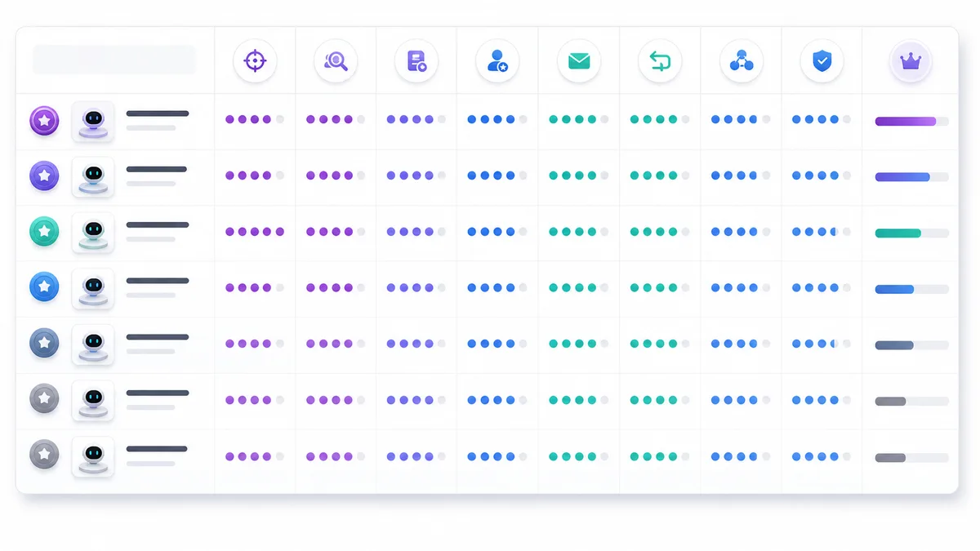Click the purple progress bar under crown
Image resolution: width=980 pixels, height=551 pixels.
[911, 122]
